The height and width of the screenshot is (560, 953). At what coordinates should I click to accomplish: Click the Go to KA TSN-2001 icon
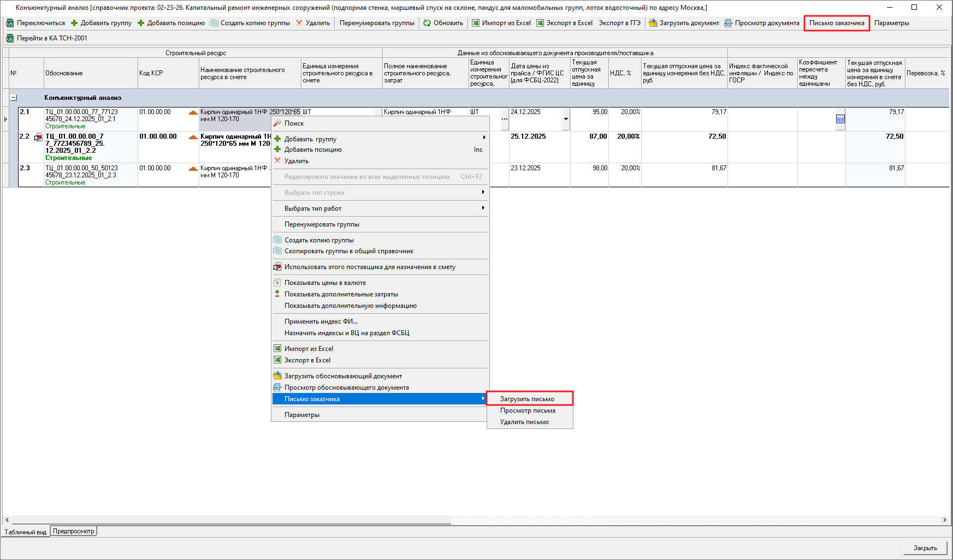[x=10, y=38]
